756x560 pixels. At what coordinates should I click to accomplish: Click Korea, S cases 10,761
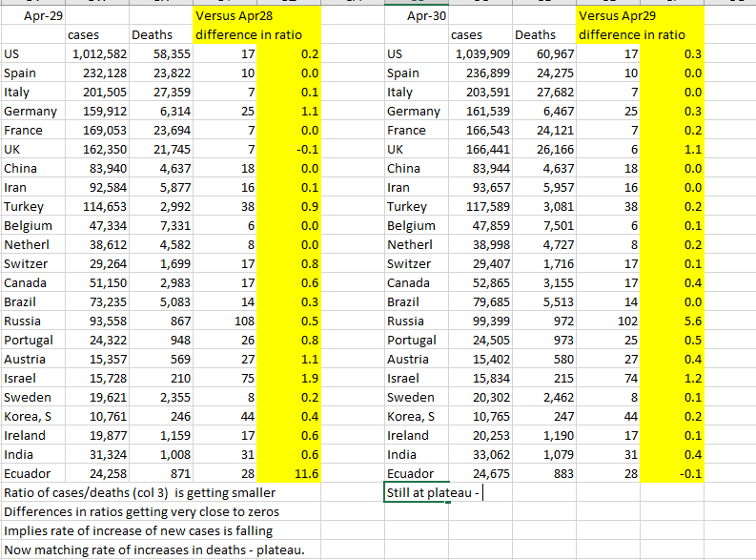tap(97, 416)
